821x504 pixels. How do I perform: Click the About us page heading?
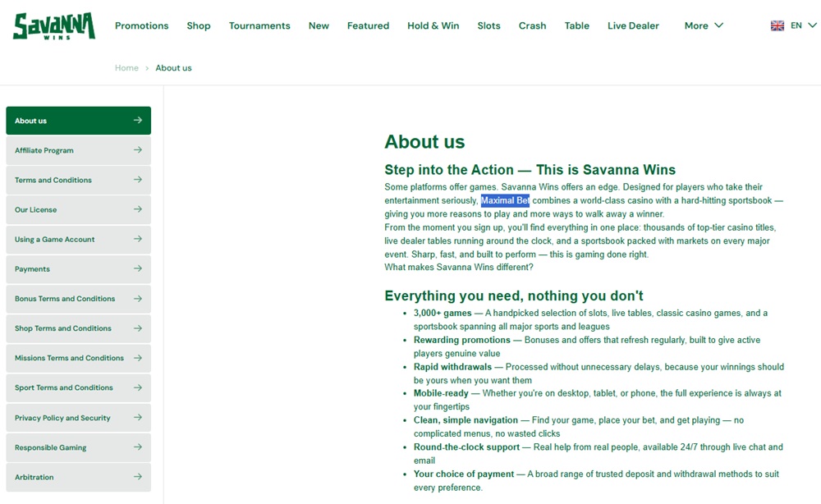(x=424, y=142)
